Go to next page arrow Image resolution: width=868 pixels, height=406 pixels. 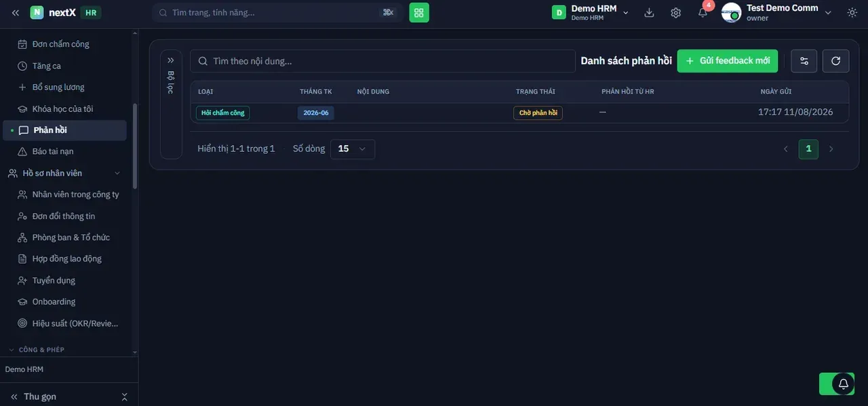[831, 149]
